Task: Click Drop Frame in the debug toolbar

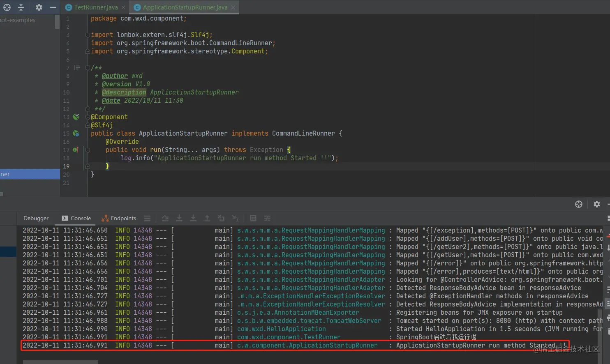Action: point(221,218)
